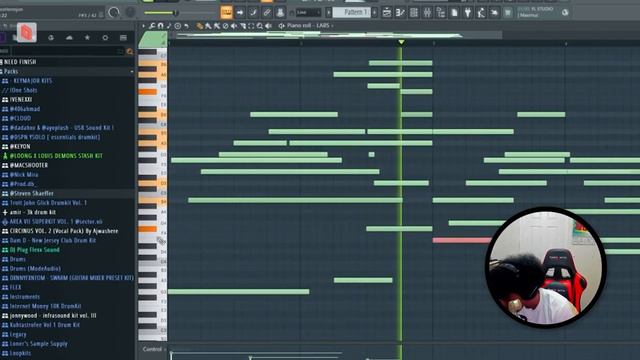This screenshot has width=640, height=360.
Task: Open the rightmost library browser tab
Action: tap(123, 38)
